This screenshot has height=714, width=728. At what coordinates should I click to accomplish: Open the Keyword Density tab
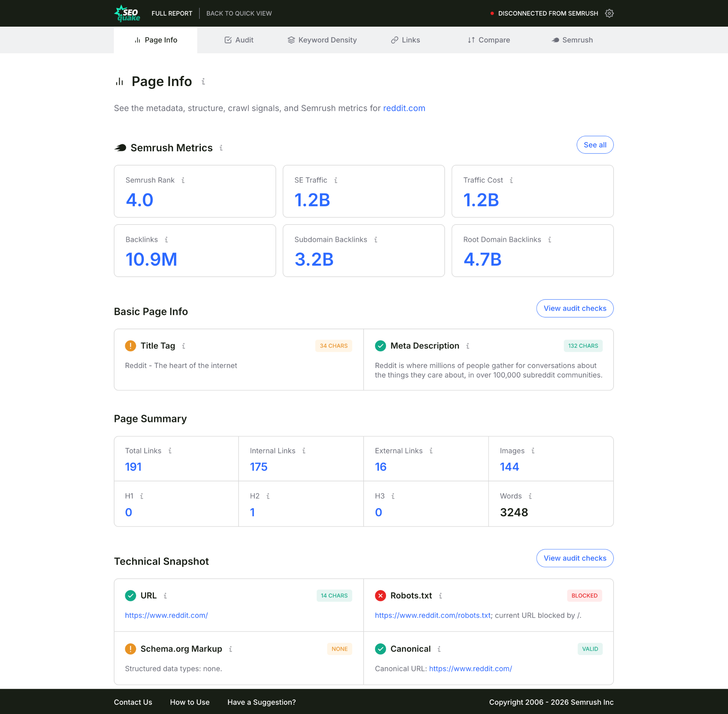[322, 40]
